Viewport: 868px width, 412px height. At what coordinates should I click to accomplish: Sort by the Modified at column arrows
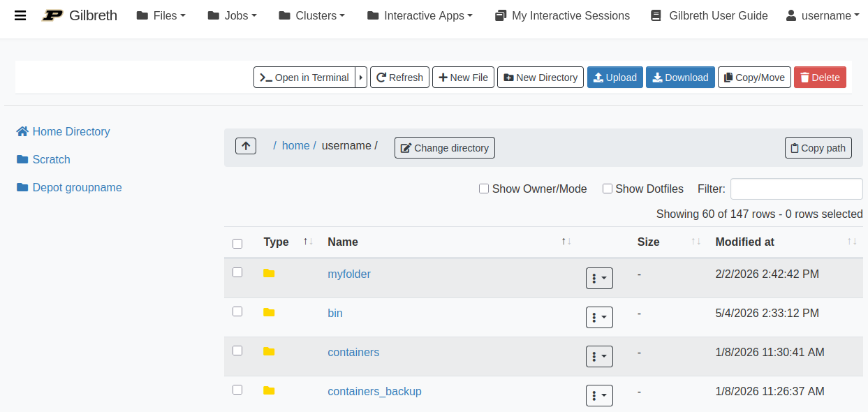(x=852, y=242)
